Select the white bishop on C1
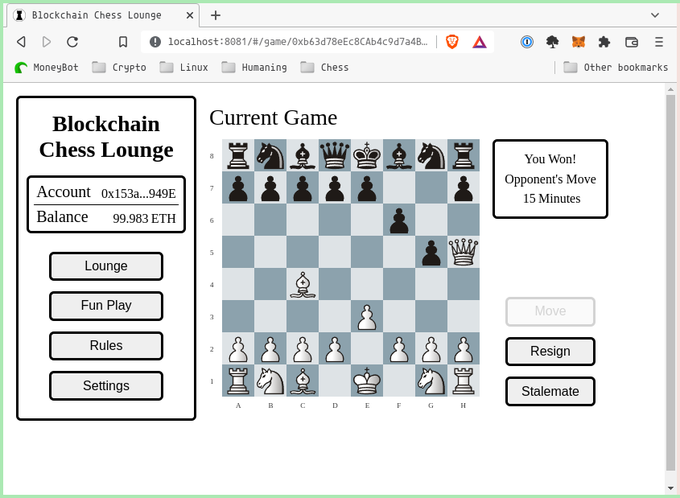 point(303,381)
